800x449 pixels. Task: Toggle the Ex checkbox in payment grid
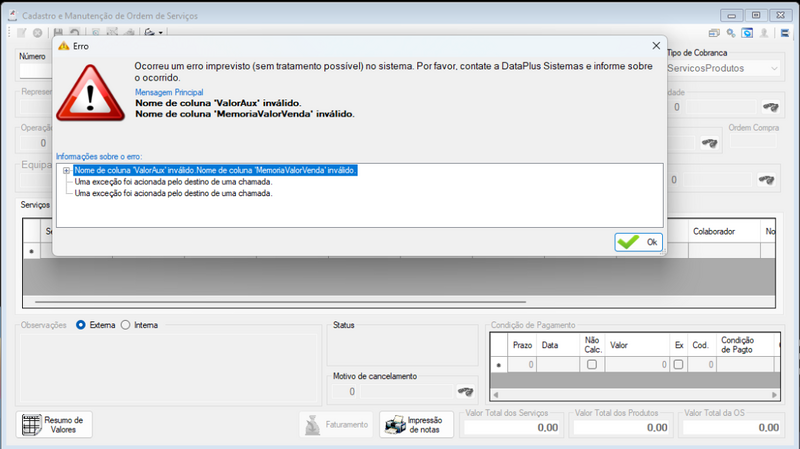(678, 365)
